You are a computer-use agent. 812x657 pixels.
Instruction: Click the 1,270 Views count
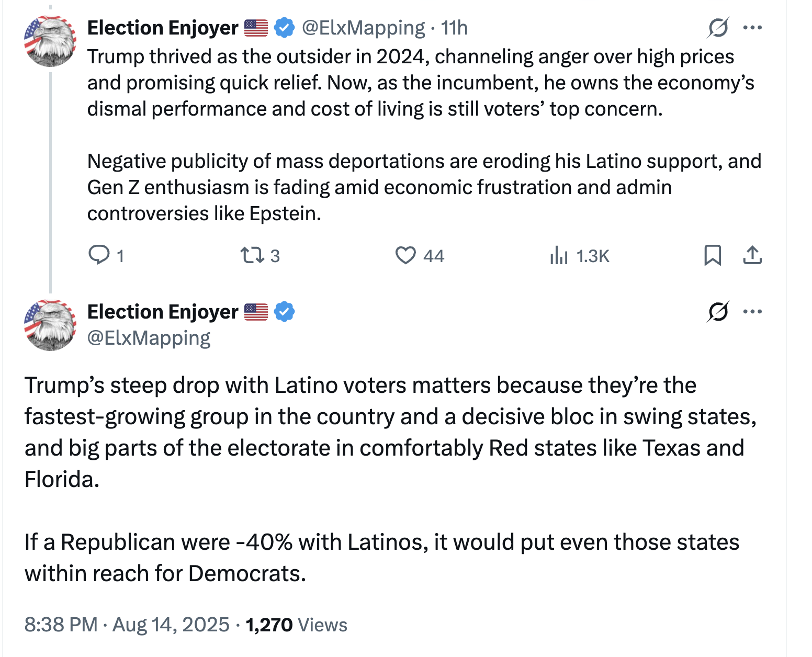(x=296, y=625)
